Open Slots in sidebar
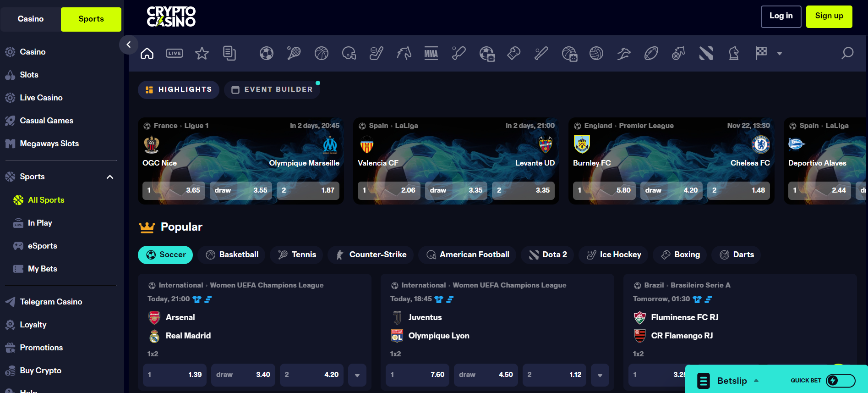This screenshot has width=868, height=393. point(29,75)
